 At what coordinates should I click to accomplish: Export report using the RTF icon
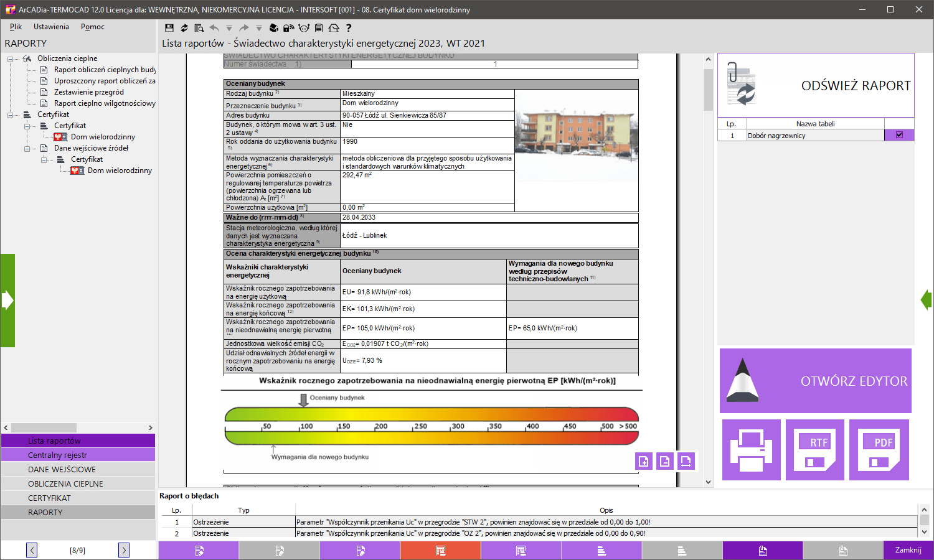[x=815, y=450]
